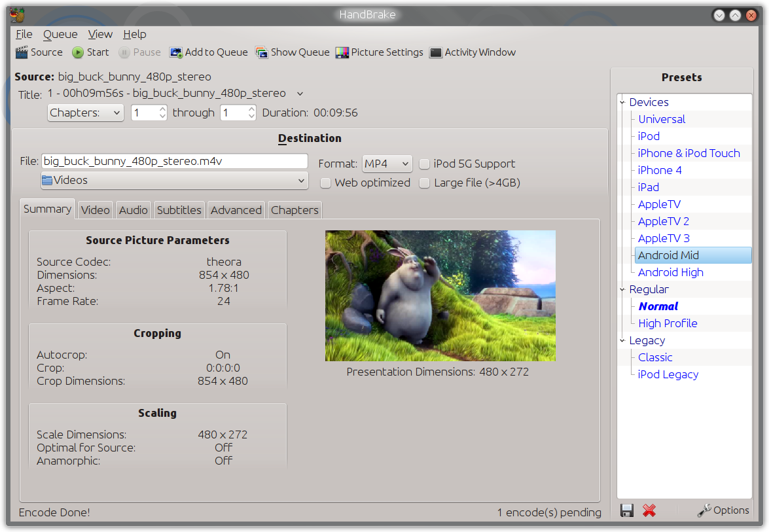Click the HandBrake pineapple title bar icon
Image resolution: width=769 pixels, height=532 pixels.
point(17,14)
